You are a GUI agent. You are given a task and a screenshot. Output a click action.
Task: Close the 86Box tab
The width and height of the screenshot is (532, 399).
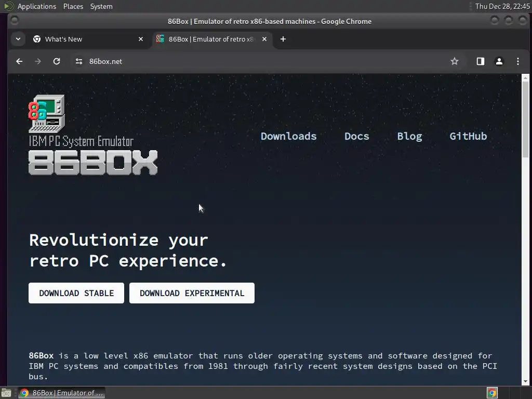(264, 39)
